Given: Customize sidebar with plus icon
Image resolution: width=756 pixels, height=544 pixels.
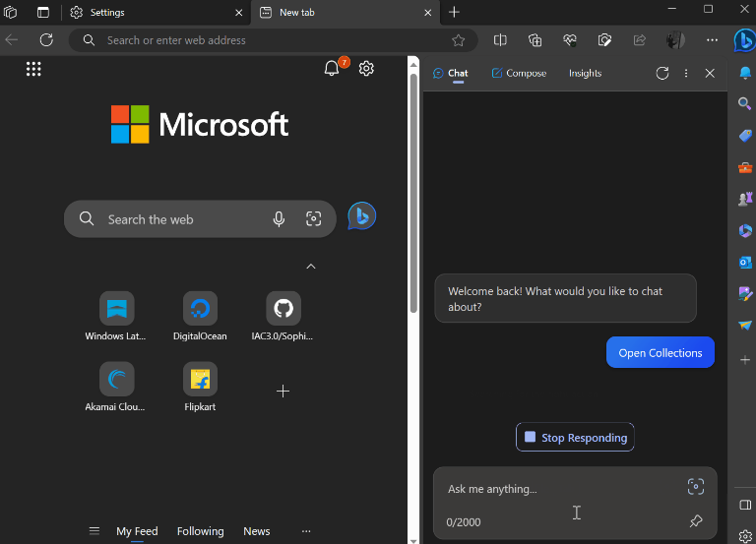Looking at the screenshot, I should pyautogui.click(x=745, y=360).
